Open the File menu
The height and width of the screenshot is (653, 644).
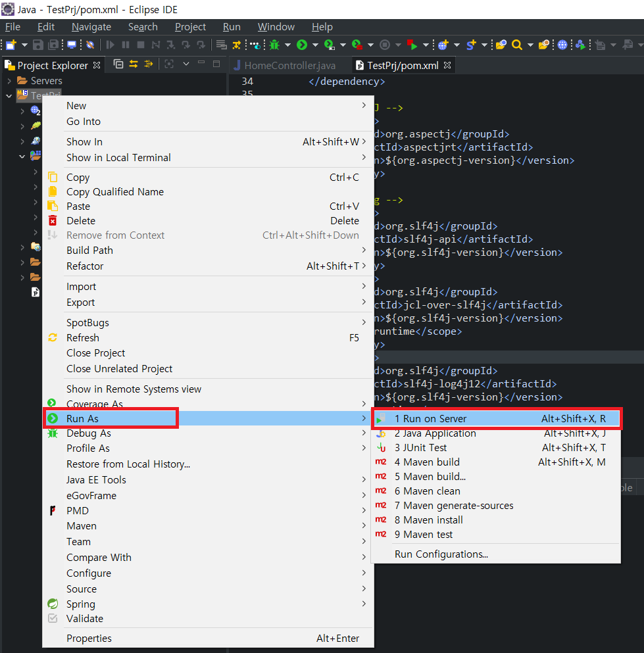12,27
